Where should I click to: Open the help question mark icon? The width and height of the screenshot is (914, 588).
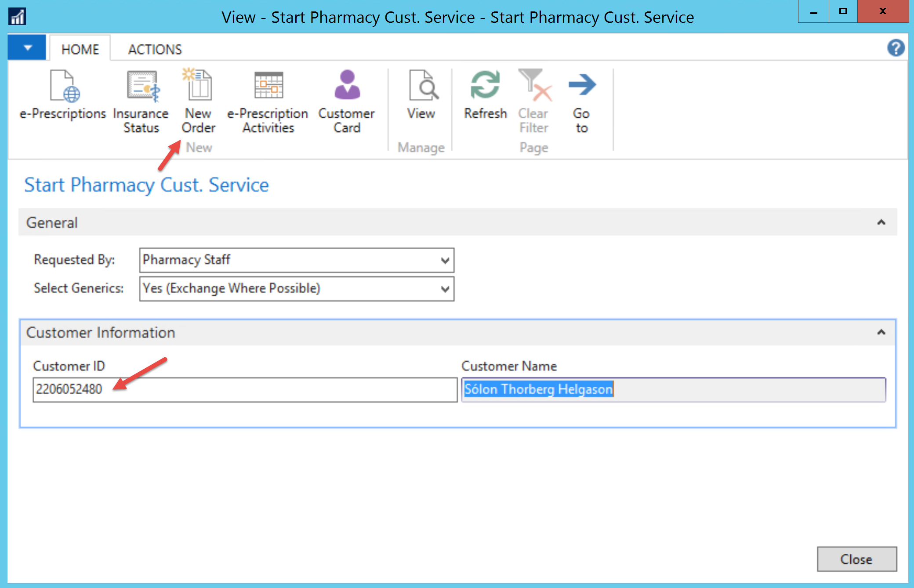[x=896, y=48]
